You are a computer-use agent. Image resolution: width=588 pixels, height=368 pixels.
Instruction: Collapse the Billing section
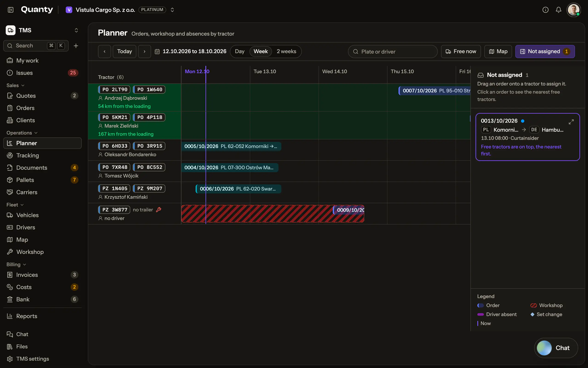pyautogui.click(x=16, y=264)
